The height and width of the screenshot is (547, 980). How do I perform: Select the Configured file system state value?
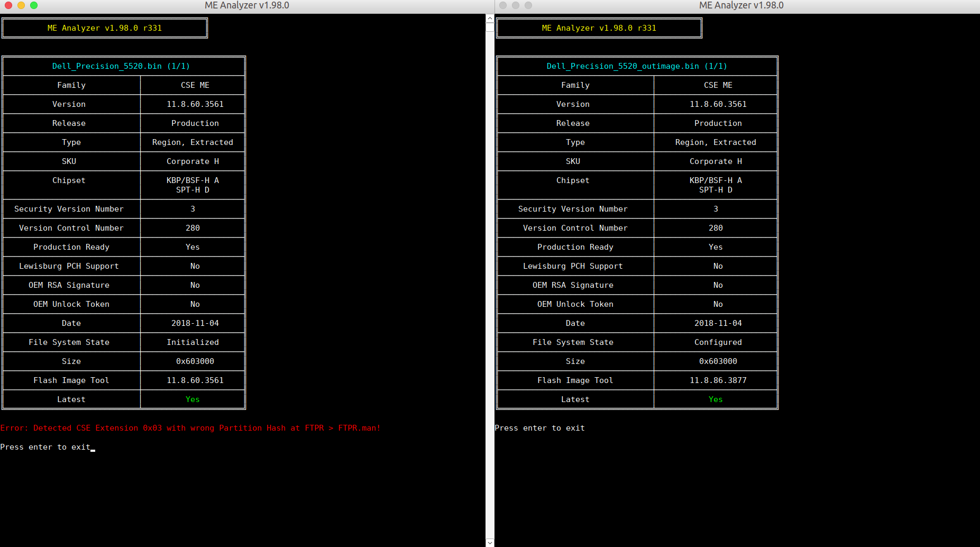(x=718, y=342)
